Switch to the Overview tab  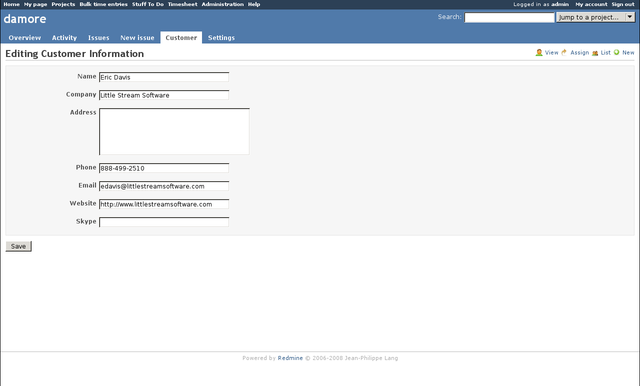pyautogui.click(x=25, y=38)
